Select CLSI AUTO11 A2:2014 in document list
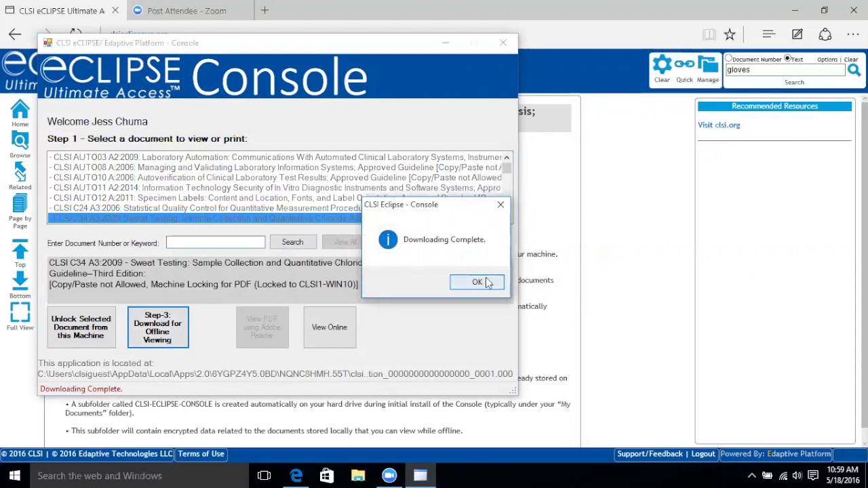Screen dimensions: 868x488 point(275,188)
